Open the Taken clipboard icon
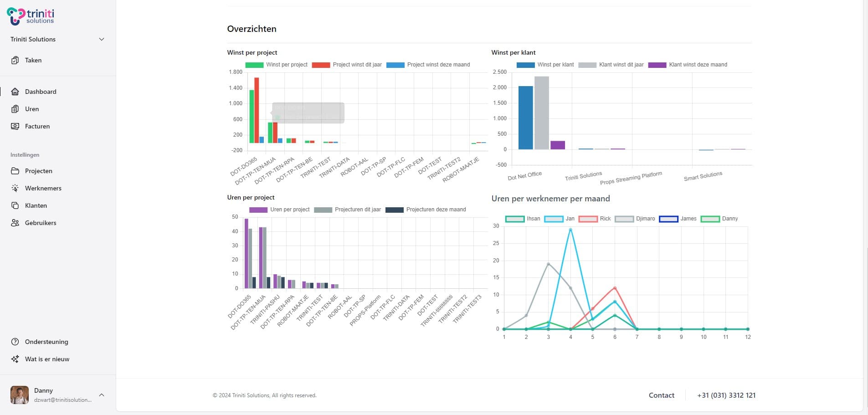The width and height of the screenshot is (868, 415). 15,60
